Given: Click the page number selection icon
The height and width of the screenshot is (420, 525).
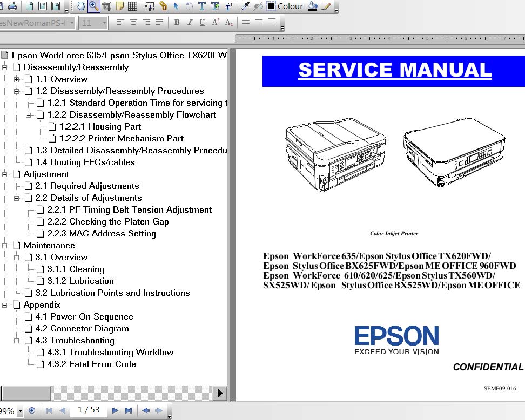Looking at the screenshot, I should click(x=150, y=6).
